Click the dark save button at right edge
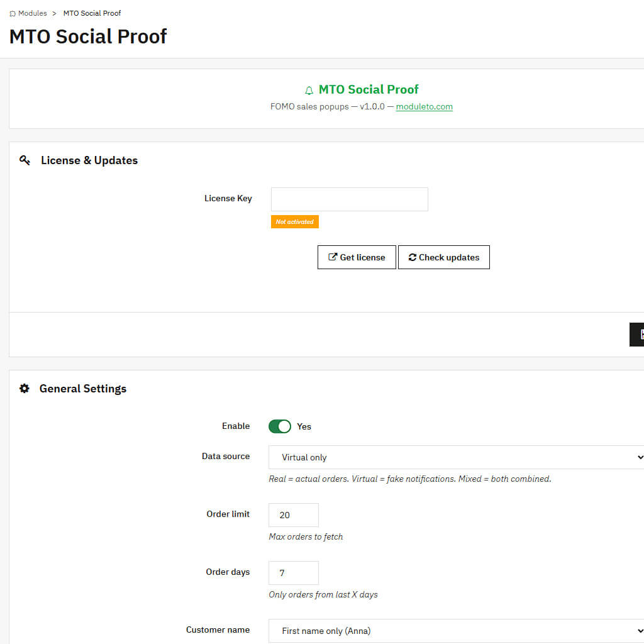644x644 pixels. (636, 334)
